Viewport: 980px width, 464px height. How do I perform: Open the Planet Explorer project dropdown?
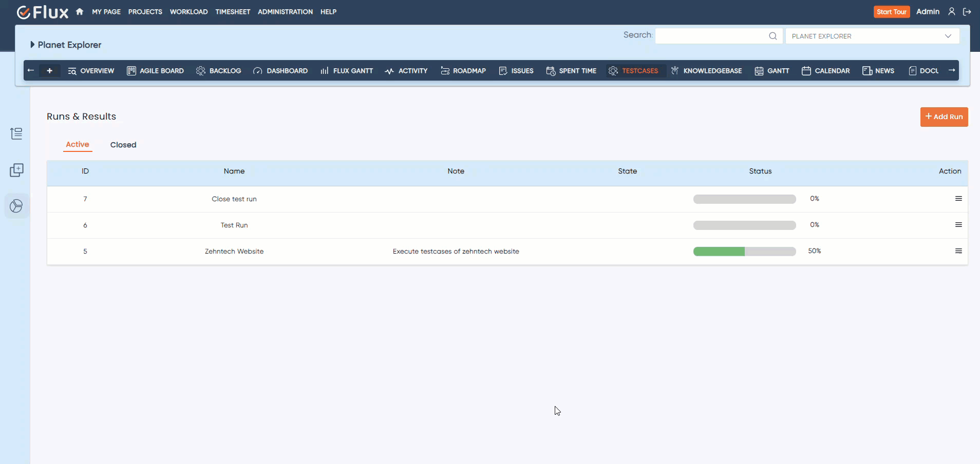point(872,36)
